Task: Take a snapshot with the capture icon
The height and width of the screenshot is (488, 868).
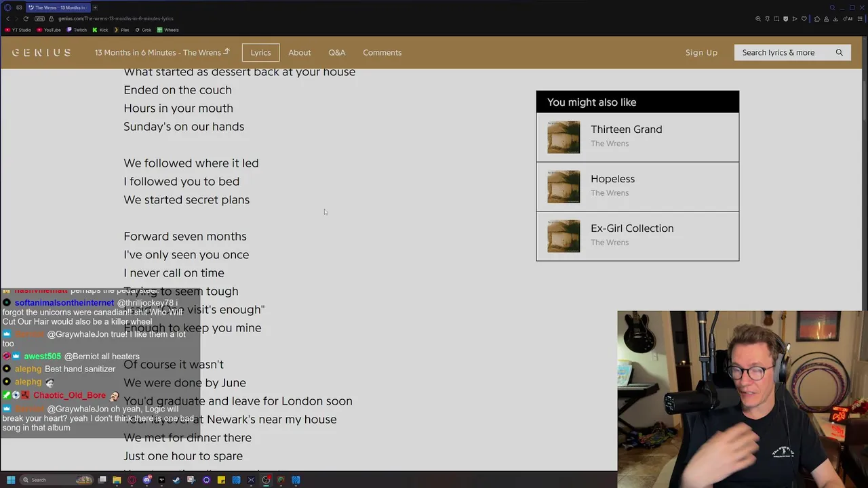Action: coord(776,19)
